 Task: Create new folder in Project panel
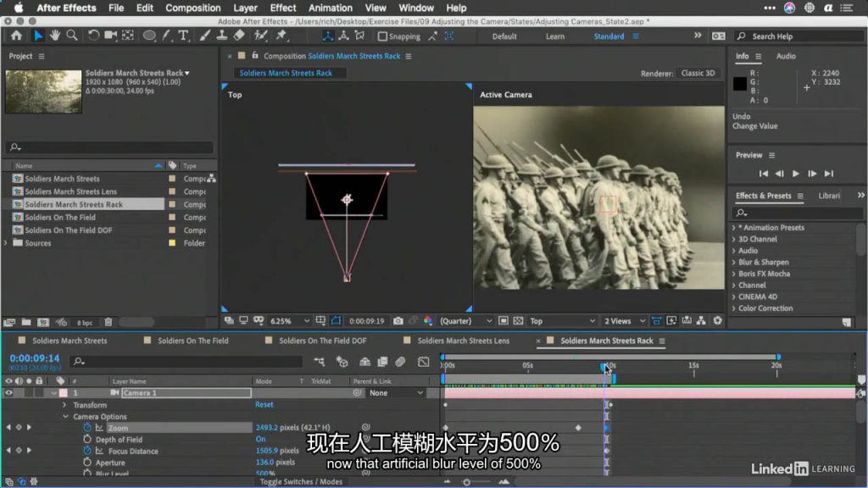click(26, 322)
